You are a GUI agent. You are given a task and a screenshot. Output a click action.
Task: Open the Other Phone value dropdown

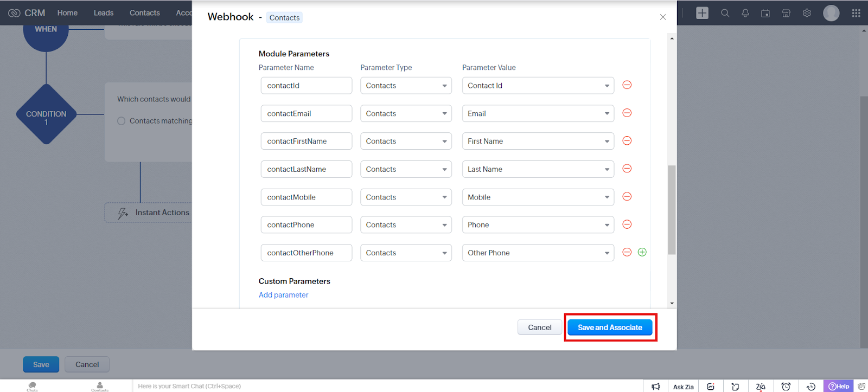coord(538,253)
